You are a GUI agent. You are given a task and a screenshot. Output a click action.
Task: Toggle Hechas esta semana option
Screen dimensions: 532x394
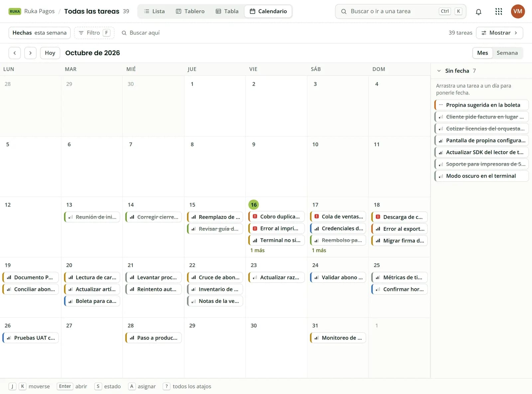(x=40, y=33)
